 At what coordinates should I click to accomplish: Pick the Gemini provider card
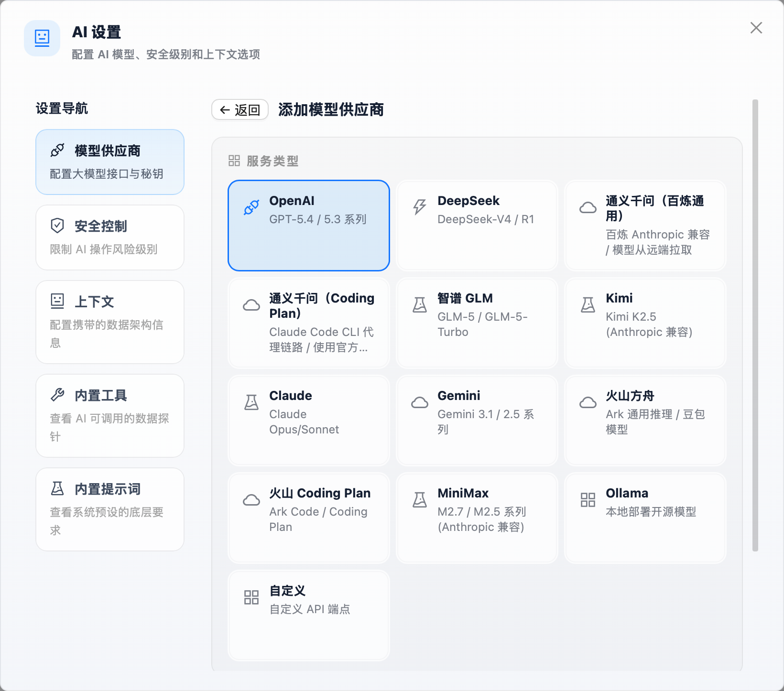[x=477, y=421]
